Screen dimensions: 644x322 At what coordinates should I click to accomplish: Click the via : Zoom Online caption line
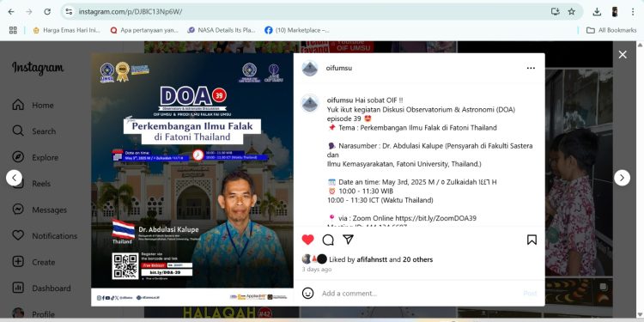(x=402, y=218)
